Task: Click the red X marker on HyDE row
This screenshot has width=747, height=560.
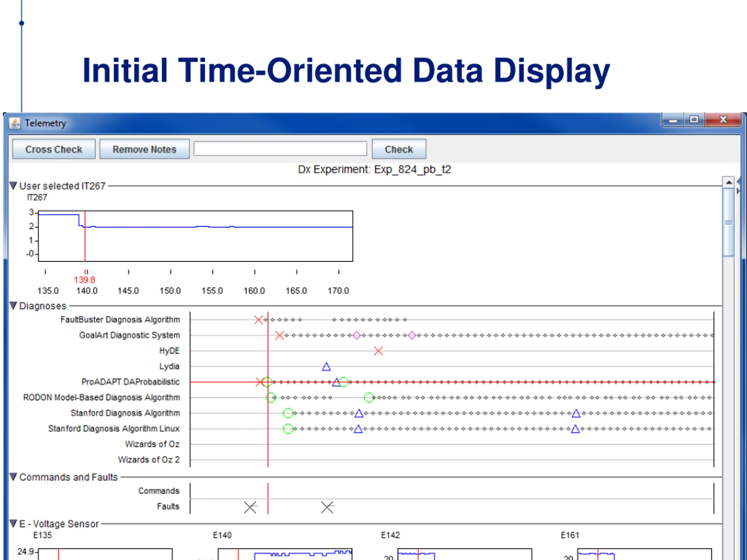Action: tap(378, 351)
